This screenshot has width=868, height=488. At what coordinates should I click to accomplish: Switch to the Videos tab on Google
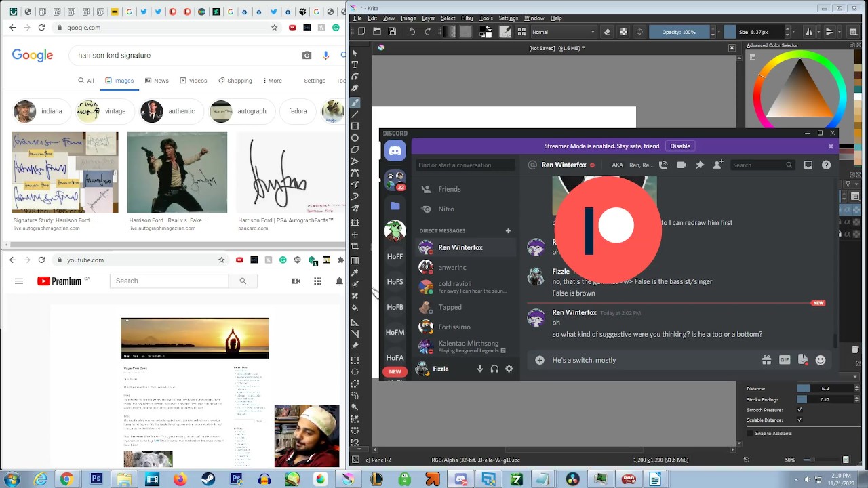[x=193, y=81]
